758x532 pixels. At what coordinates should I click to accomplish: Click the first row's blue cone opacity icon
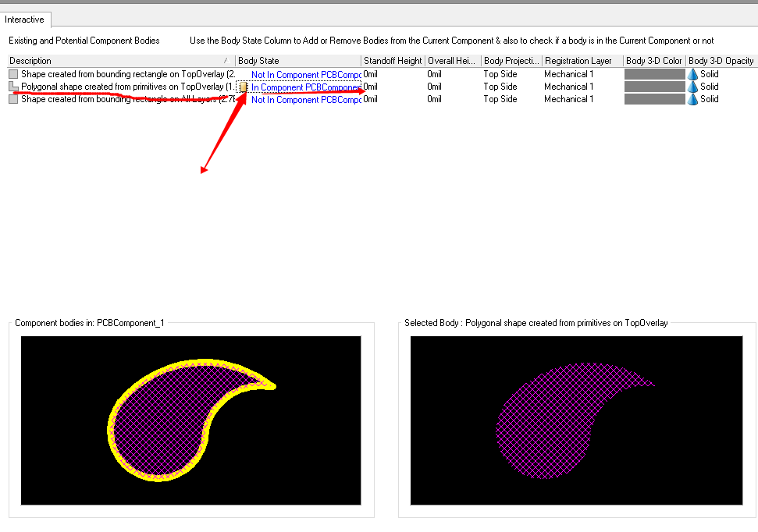[x=692, y=74]
